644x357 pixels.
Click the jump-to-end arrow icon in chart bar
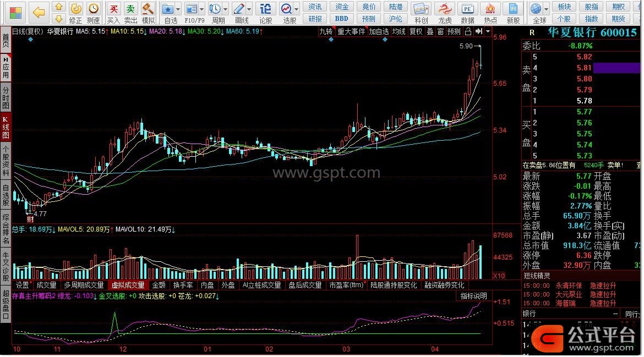479,31
